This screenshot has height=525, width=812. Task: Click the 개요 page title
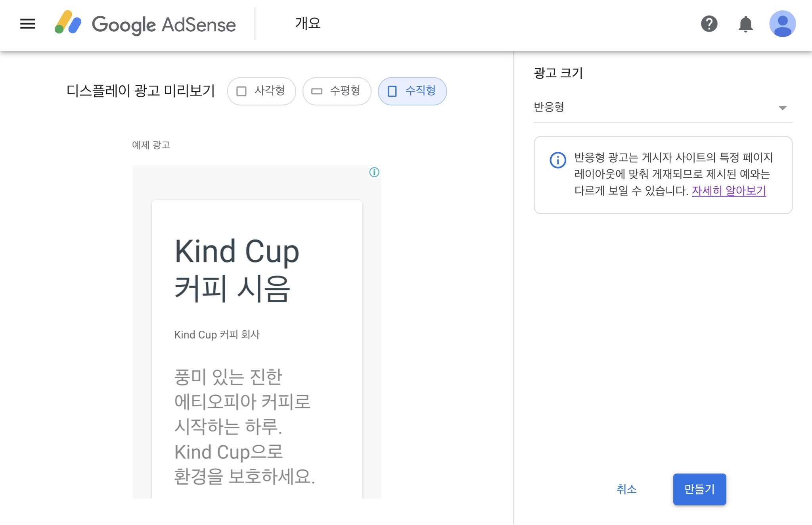pos(308,23)
